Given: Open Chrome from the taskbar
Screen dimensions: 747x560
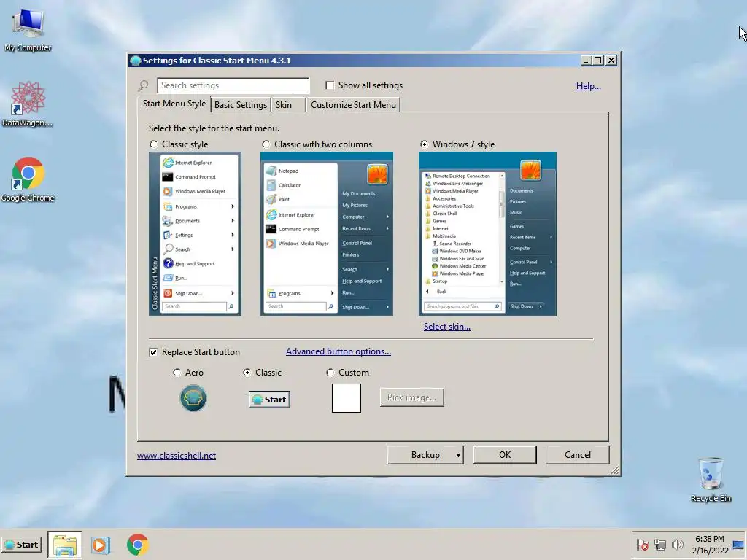Looking at the screenshot, I should 137,545.
